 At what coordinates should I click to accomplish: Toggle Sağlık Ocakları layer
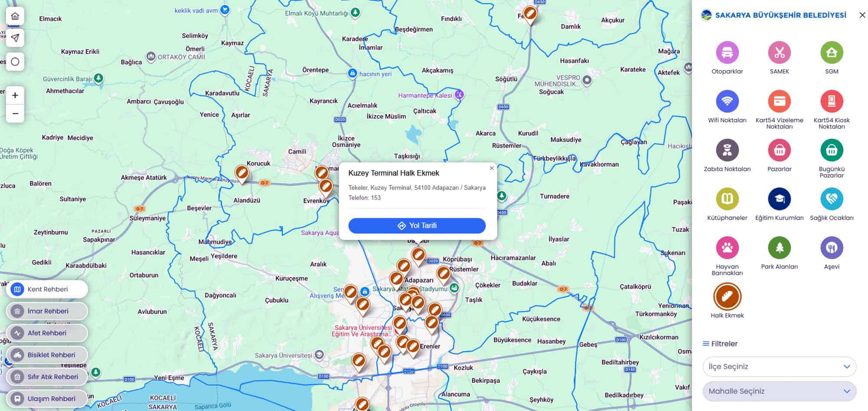832,199
